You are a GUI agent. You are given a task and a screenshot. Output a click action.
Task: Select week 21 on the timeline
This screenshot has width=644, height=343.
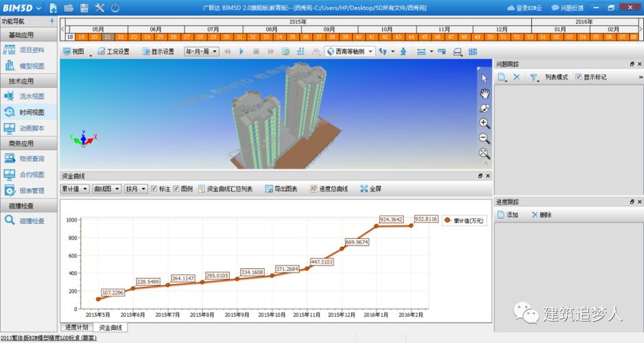[108, 37]
